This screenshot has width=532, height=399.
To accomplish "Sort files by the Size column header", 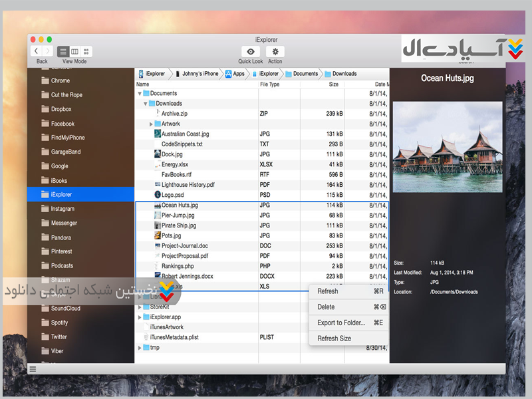I will [333, 84].
